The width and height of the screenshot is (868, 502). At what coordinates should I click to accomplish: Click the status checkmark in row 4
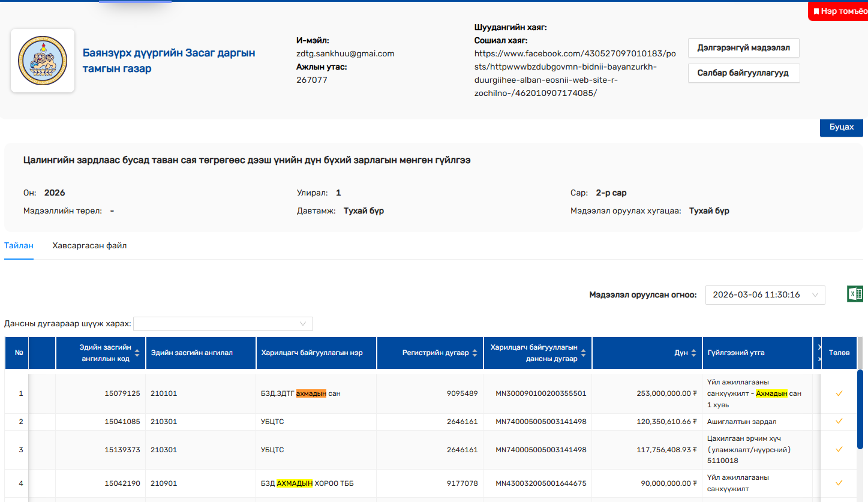pyautogui.click(x=839, y=483)
